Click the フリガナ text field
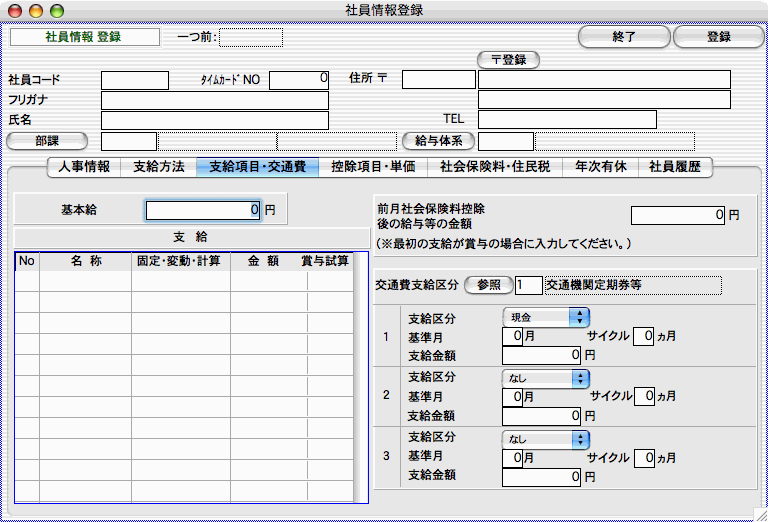Screen dimensions: 768x522 [x=214, y=100]
